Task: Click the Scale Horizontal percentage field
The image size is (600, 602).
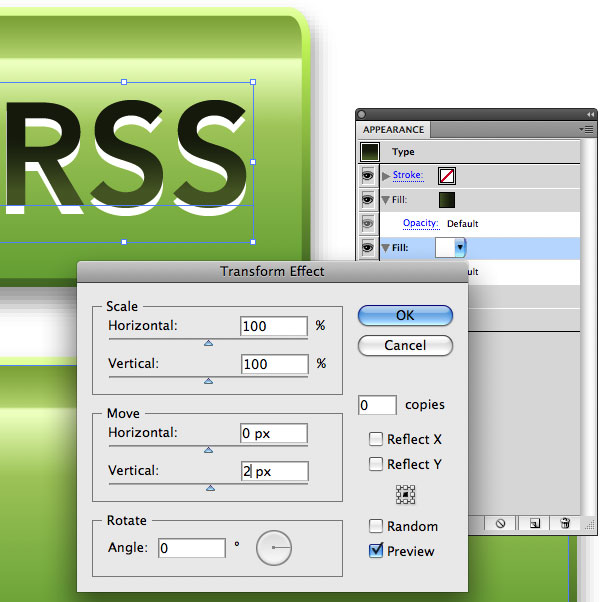Action: pyautogui.click(x=274, y=326)
